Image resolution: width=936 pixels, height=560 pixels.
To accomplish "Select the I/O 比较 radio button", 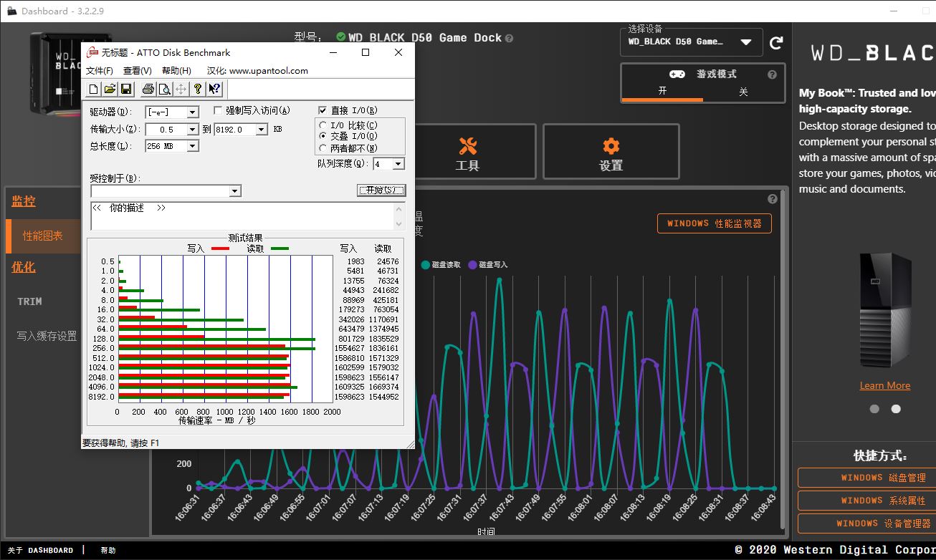I will (323, 125).
